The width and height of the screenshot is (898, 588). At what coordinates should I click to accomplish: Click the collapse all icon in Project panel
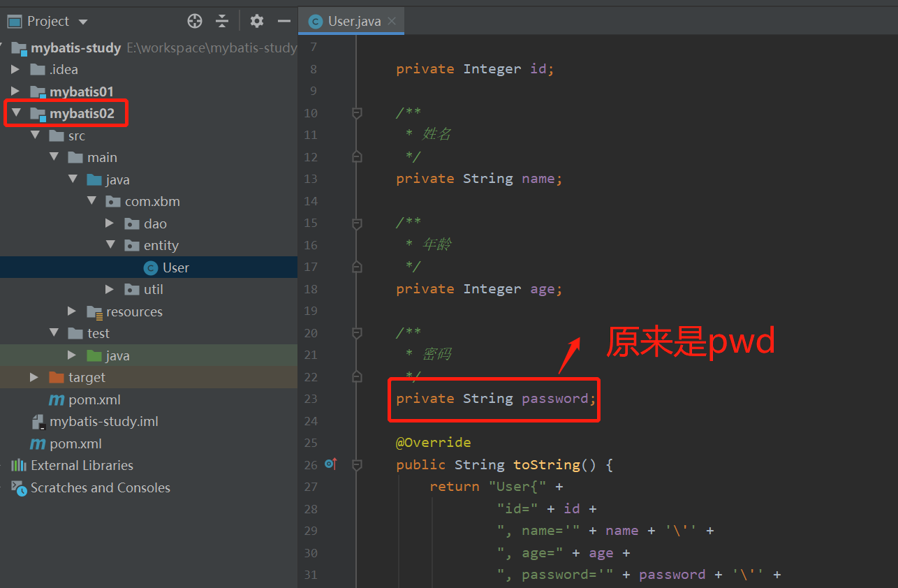(222, 22)
